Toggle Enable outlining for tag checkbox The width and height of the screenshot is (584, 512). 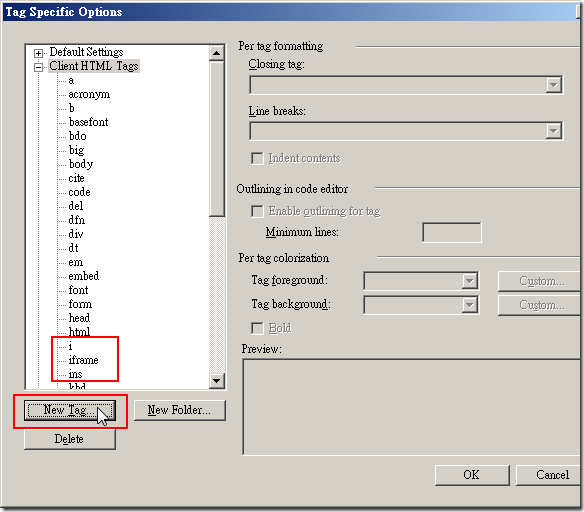click(257, 211)
